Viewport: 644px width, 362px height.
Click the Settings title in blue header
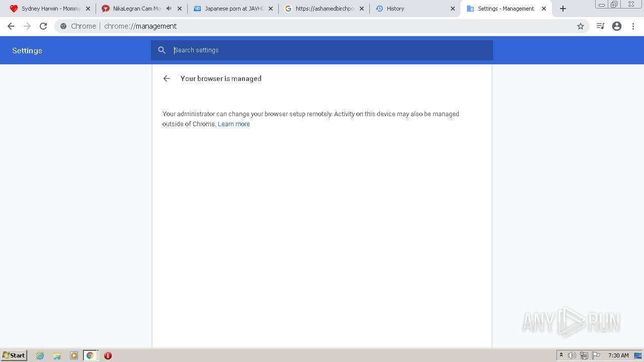(x=27, y=51)
